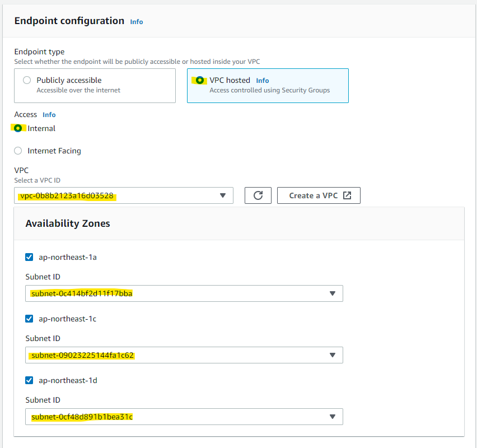Click the Endpoint configuration section title
This screenshot has width=477, height=448.
(x=69, y=21)
